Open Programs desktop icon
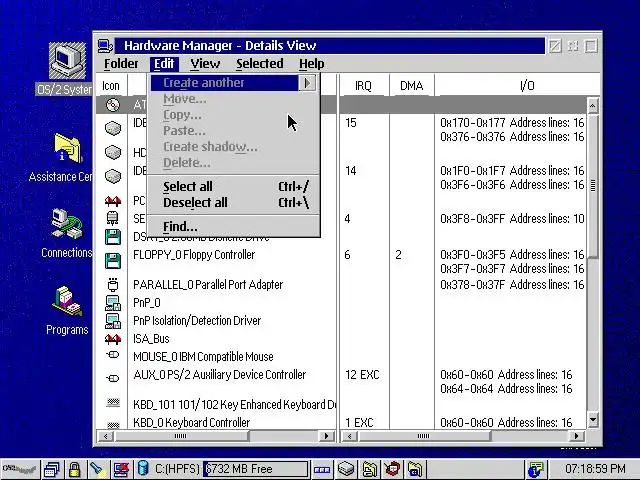Image resolution: width=640 pixels, height=480 pixels. (67, 301)
